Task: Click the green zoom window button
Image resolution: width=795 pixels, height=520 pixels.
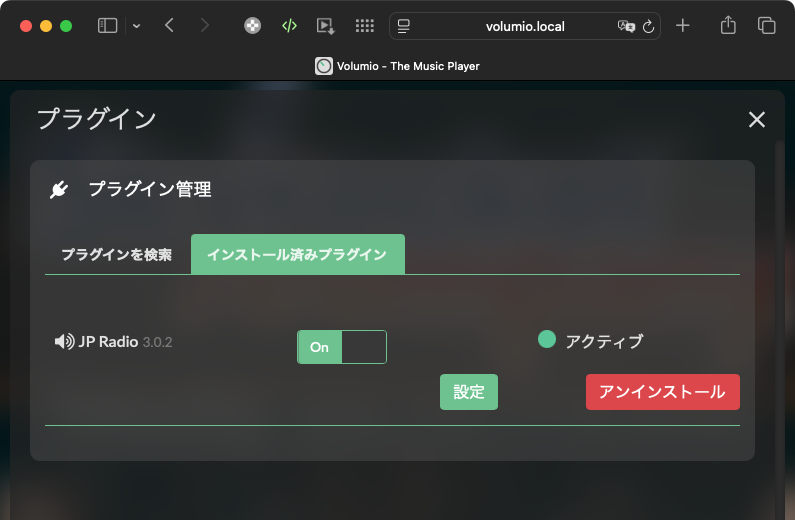Action: click(66, 26)
